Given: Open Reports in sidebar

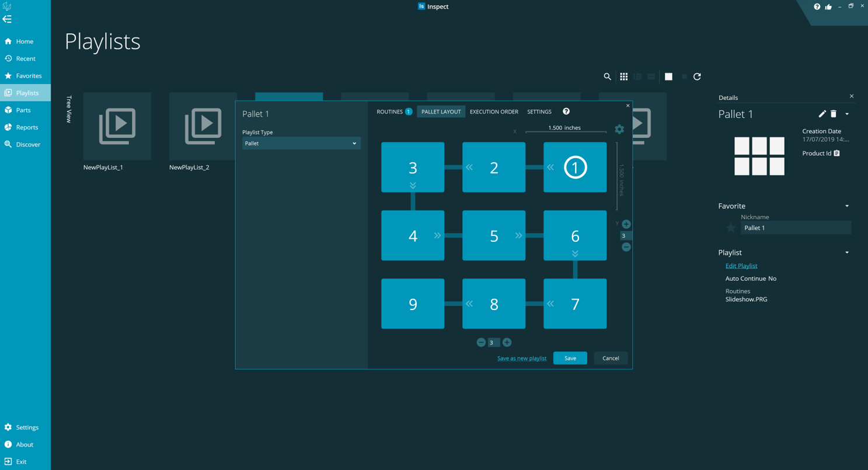Looking at the screenshot, I should click(x=25, y=127).
